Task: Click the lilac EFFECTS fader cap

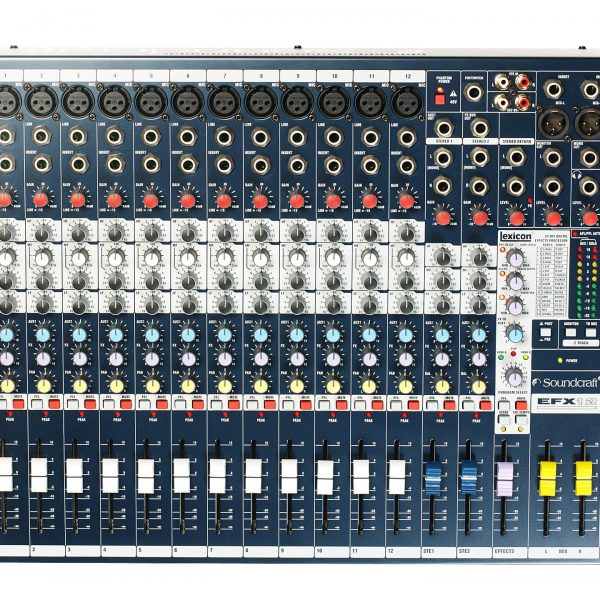Action: point(504,479)
